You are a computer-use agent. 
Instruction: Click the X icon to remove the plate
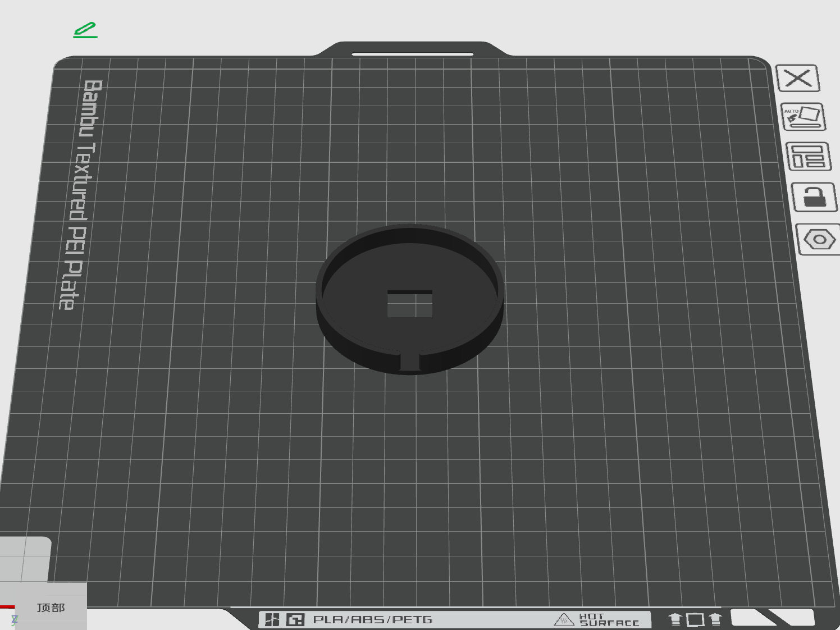click(x=798, y=78)
